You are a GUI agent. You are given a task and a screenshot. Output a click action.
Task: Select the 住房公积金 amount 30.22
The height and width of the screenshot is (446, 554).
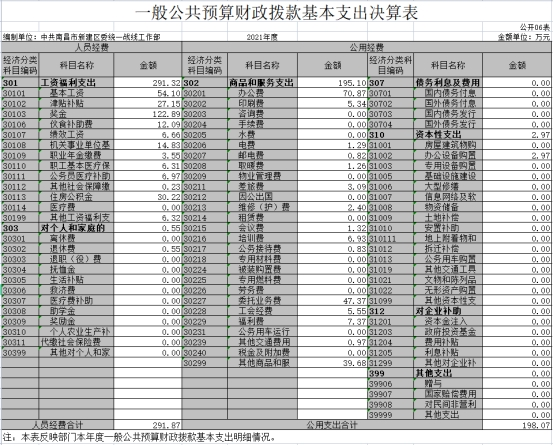[x=148, y=197]
